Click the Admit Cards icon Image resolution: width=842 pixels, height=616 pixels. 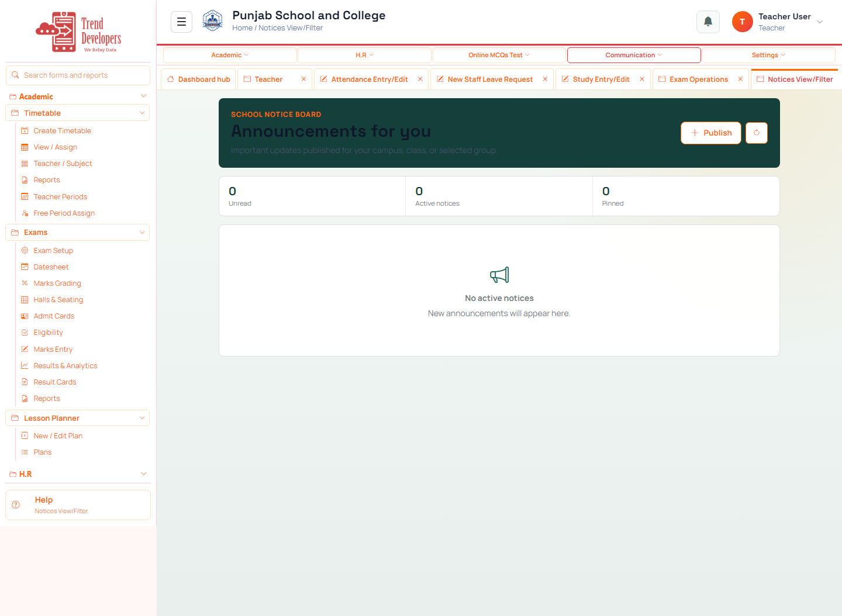(x=25, y=316)
